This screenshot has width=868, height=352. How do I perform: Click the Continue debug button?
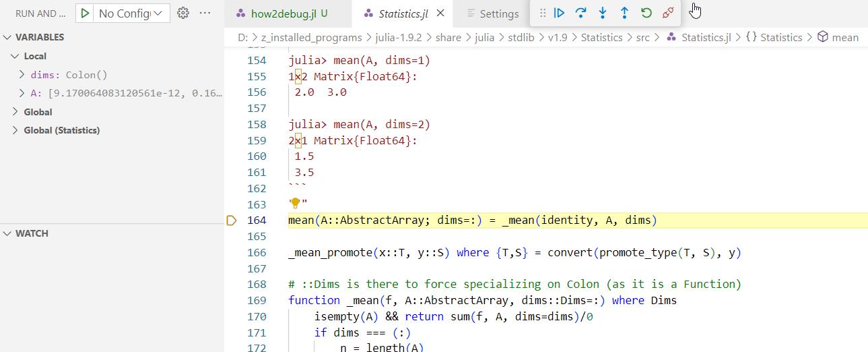tap(559, 13)
